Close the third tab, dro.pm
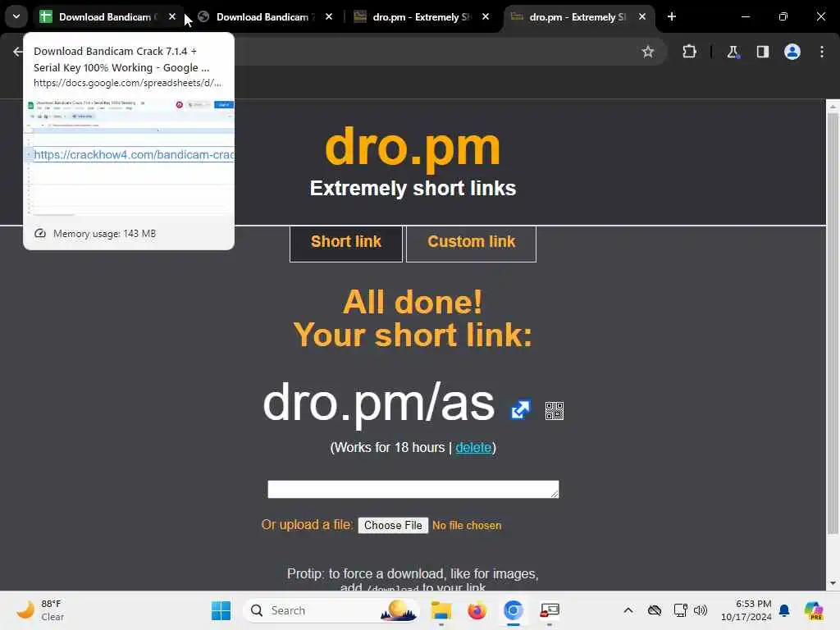This screenshot has height=630, width=840. coord(486,16)
